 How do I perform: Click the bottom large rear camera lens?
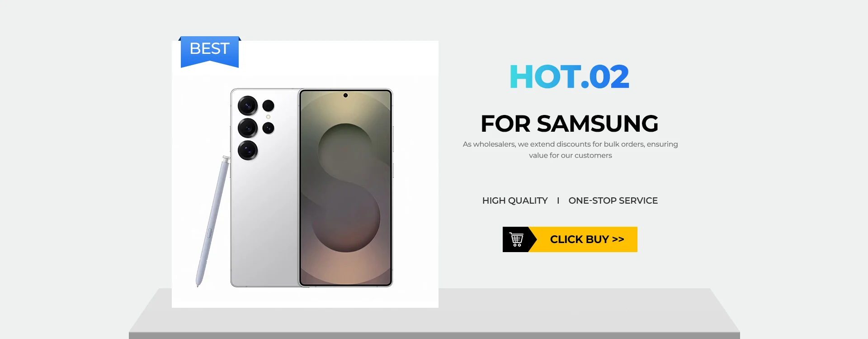click(x=248, y=150)
